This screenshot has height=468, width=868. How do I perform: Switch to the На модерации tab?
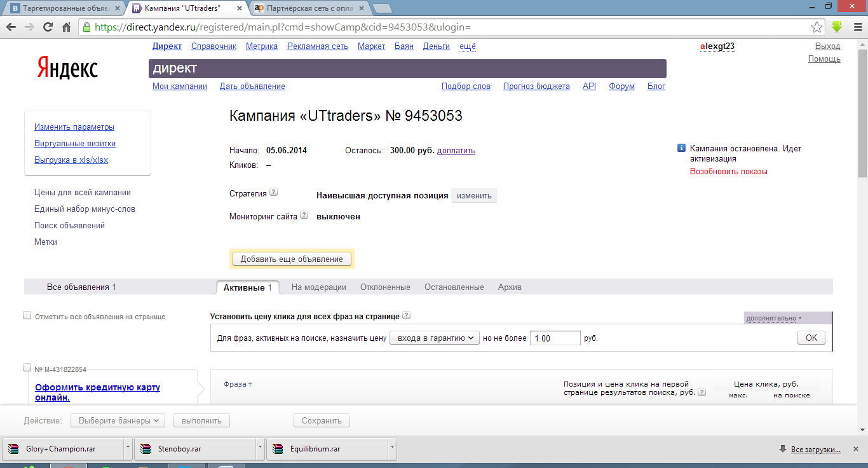coord(319,287)
